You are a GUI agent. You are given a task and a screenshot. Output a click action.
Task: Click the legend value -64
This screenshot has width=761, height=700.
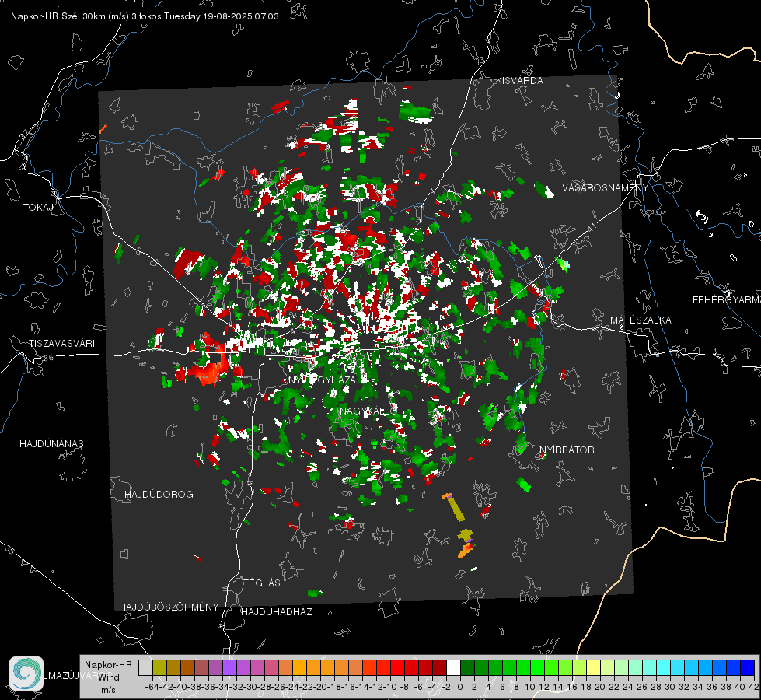152,687
